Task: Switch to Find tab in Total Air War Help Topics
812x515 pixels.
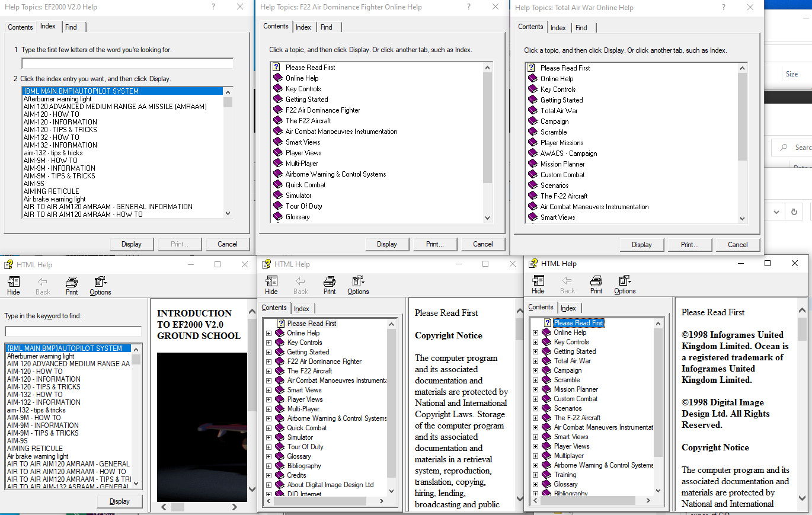Action: [x=581, y=28]
